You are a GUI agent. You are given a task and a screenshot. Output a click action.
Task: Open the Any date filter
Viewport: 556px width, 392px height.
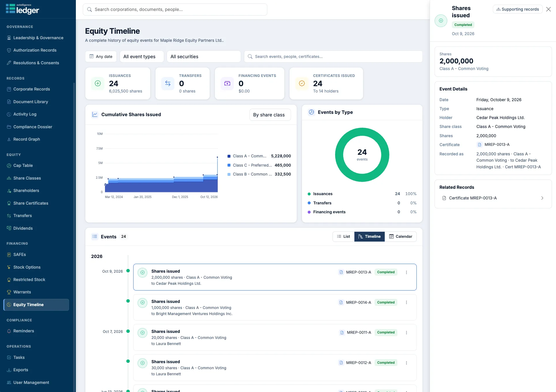tap(101, 56)
